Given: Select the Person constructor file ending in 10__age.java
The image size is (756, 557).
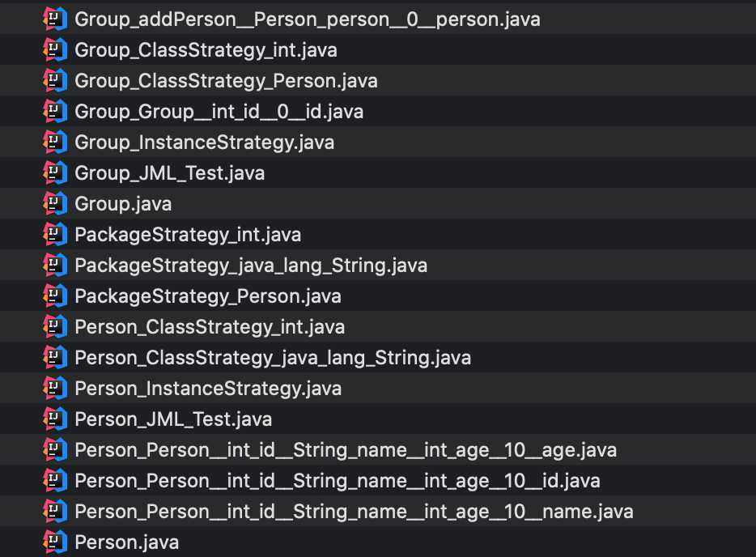Looking at the screenshot, I should click(346, 449).
